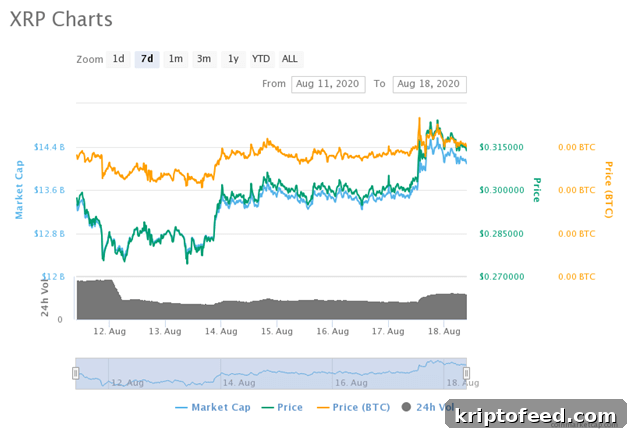Click the $0.285000 price label
The image size is (628, 433).
501,234
